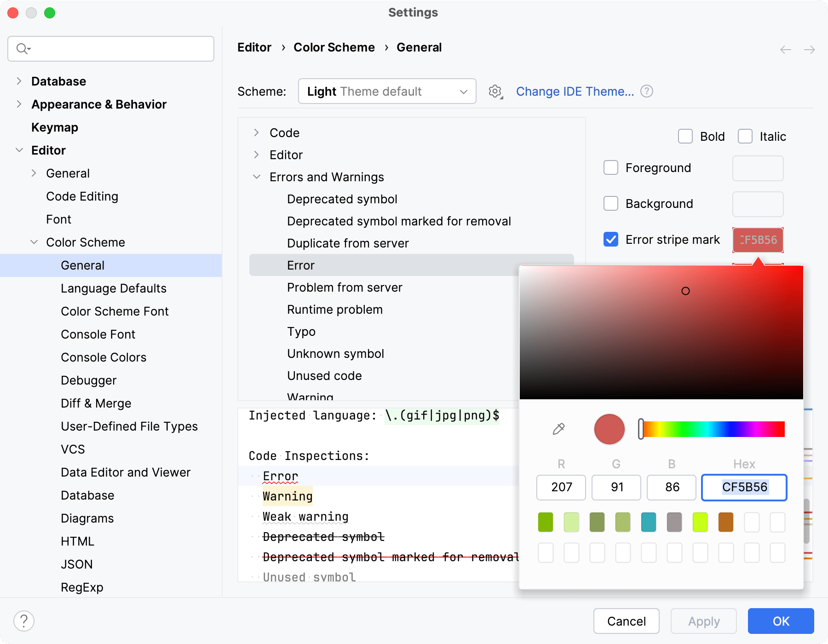The height and width of the screenshot is (644, 828).
Task: Uncheck the Error stripe mark checkbox
Action: 611,240
